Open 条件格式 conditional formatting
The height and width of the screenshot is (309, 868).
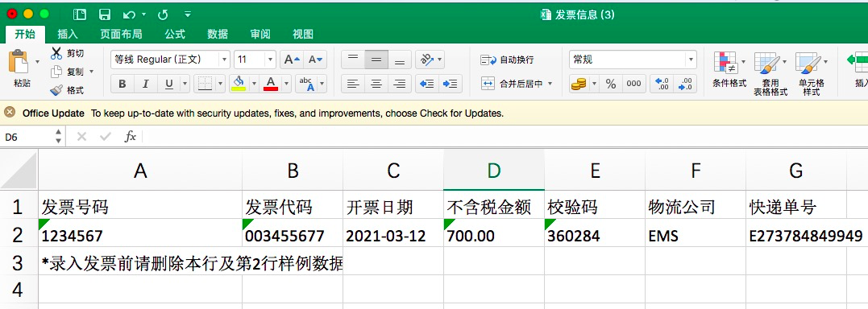[x=729, y=69]
